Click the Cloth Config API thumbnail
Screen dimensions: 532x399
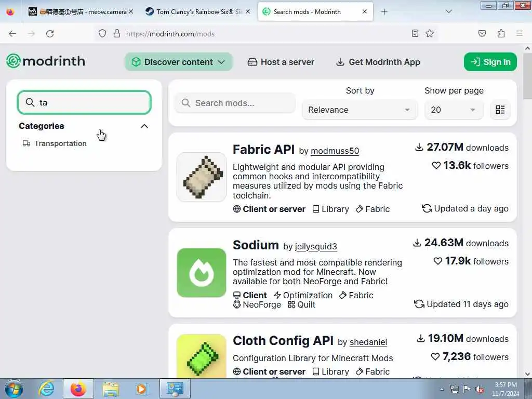point(202,356)
